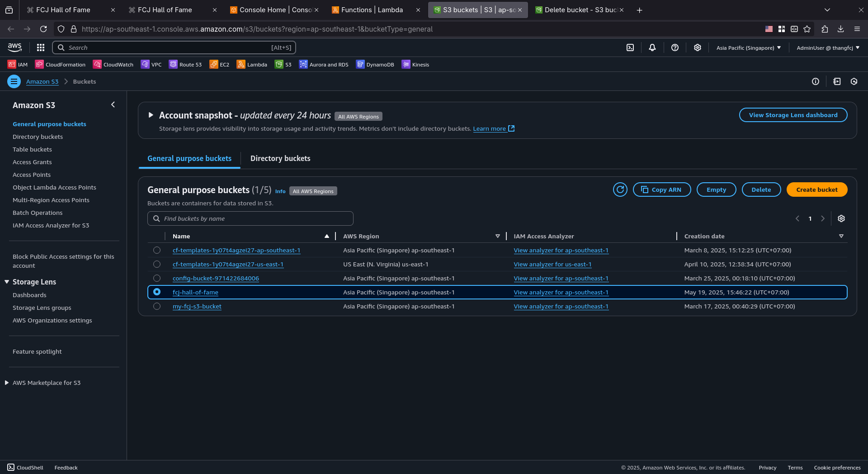The width and height of the screenshot is (868, 474).
Task: Open the region selector Asia Pacific (Singapore)
Action: point(749,47)
